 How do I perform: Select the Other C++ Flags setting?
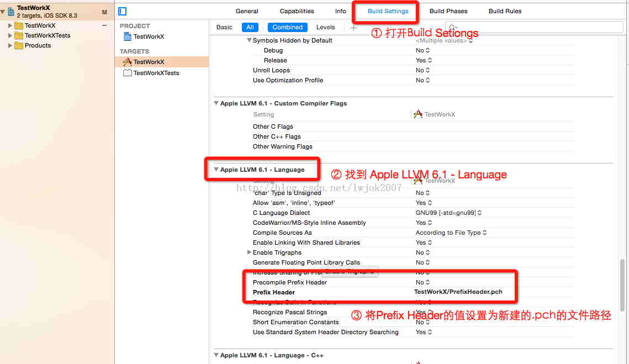click(277, 137)
